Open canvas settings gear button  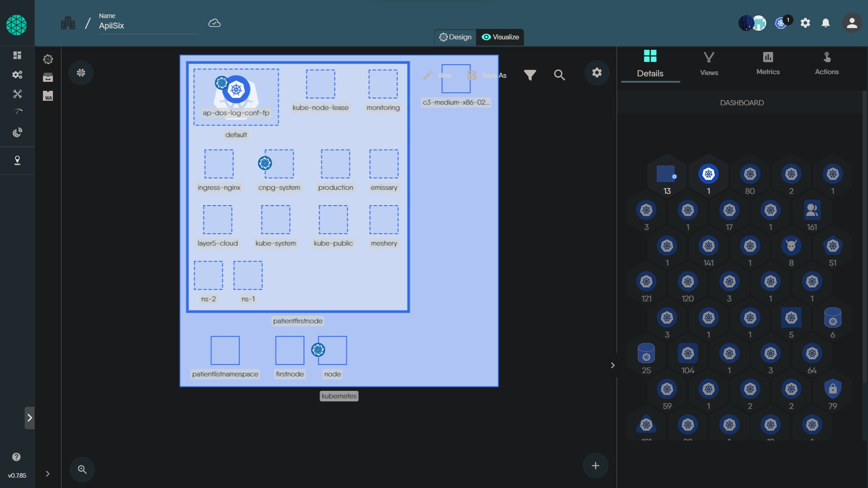[597, 72]
